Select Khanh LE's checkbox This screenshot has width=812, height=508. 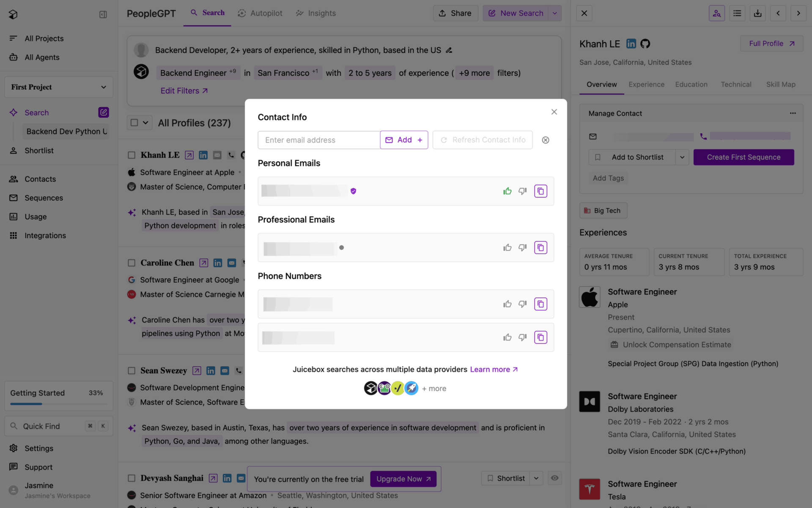coord(132,155)
